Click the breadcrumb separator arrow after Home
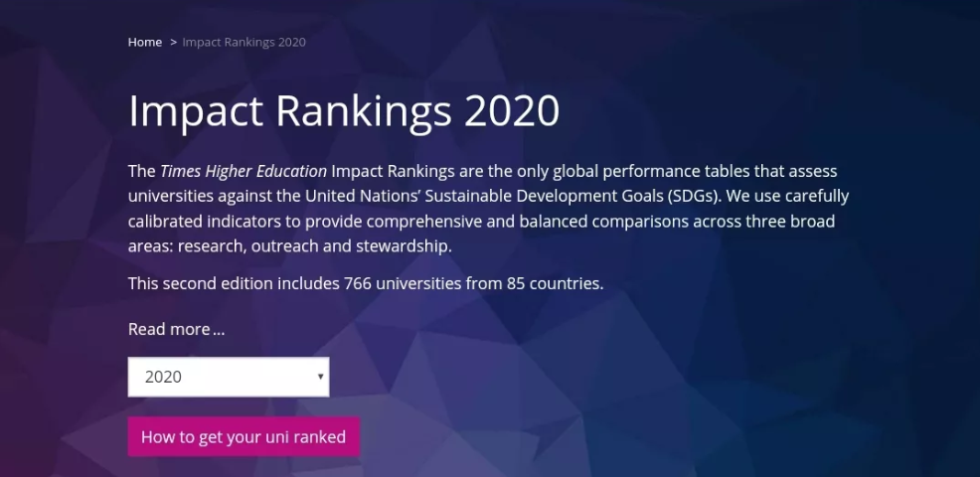This screenshot has height=477, width=980. tap(173, 42)
